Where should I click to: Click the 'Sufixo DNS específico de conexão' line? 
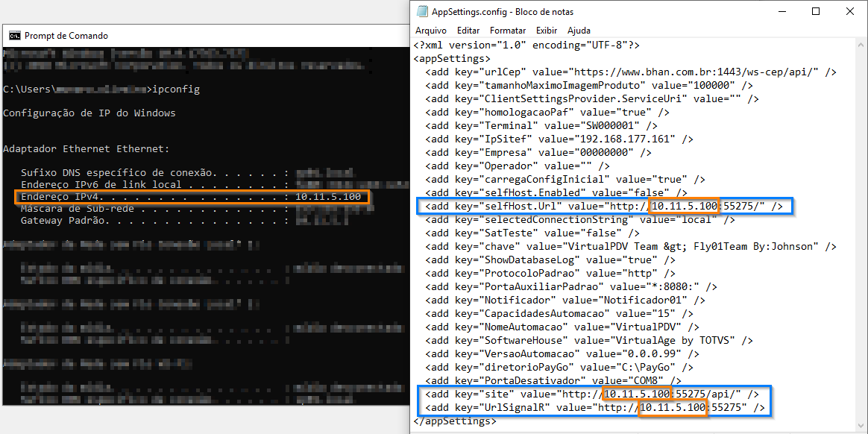(x=188, y=173)
